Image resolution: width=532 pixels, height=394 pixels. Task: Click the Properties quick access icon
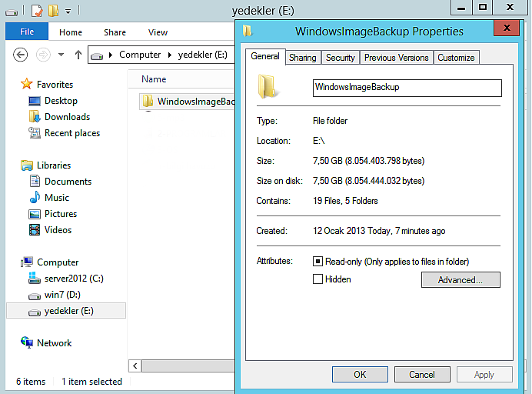pyautogui.click(x=37, y=11)
